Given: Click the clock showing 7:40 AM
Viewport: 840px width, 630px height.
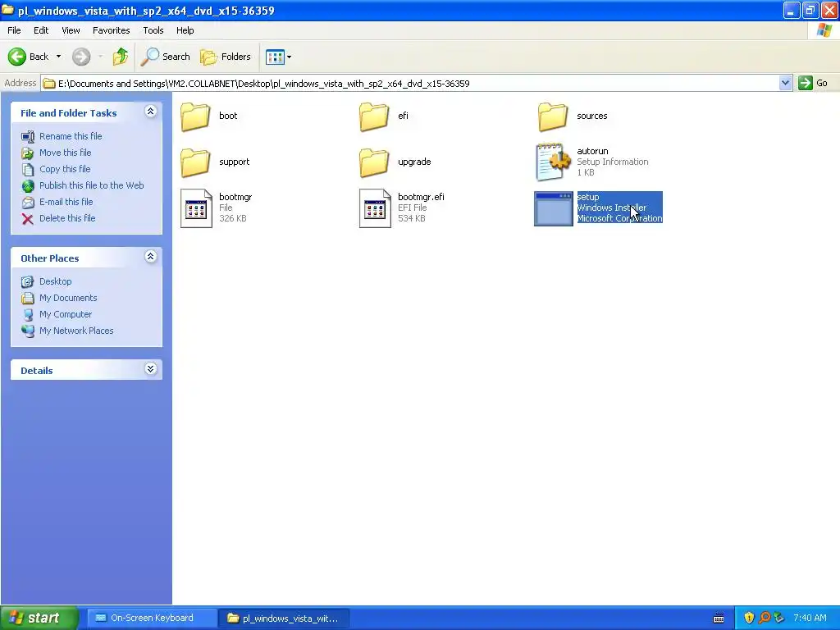Looking at the screenshot, I should point(810,618).
